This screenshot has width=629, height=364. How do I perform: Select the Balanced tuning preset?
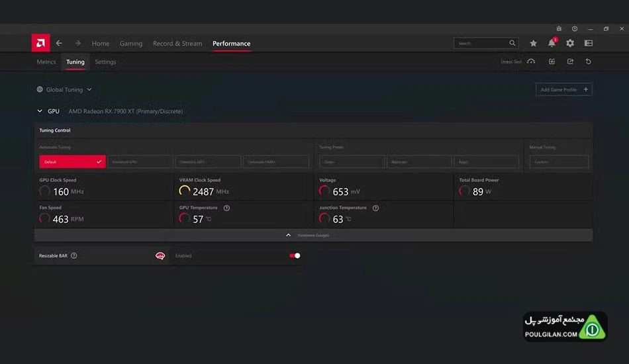tap(419, 162)
